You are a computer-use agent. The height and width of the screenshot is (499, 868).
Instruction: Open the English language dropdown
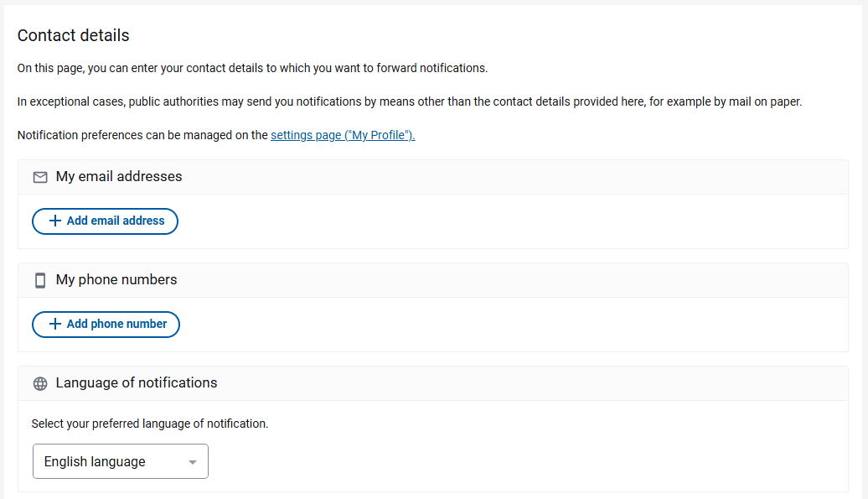[120, 462]
